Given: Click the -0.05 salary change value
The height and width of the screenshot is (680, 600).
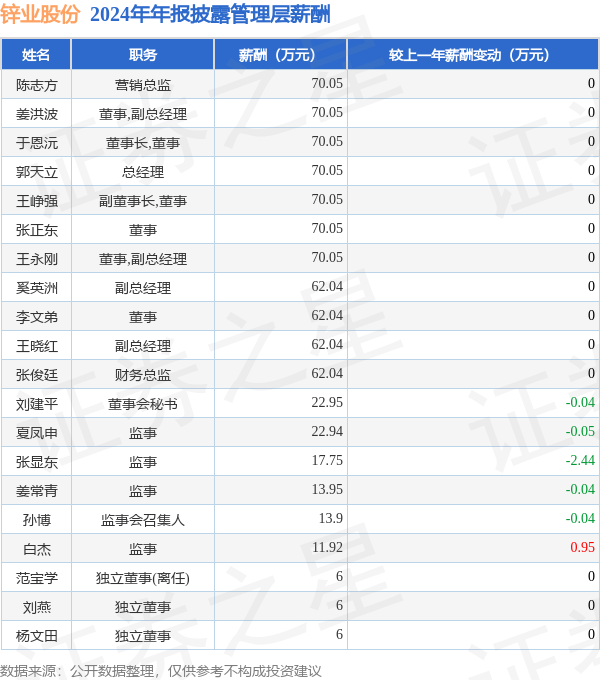Looking at the screenshot, I should click(x=580, y=432).
